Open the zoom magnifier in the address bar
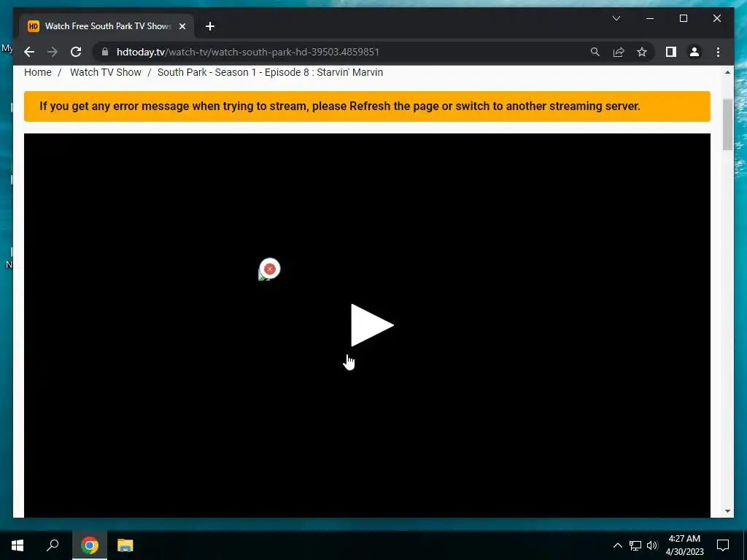 595,52
